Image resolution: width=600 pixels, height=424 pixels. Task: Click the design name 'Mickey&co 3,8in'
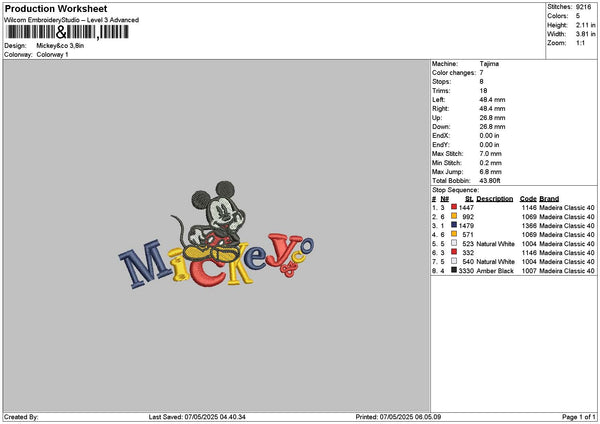coord(60,46)
